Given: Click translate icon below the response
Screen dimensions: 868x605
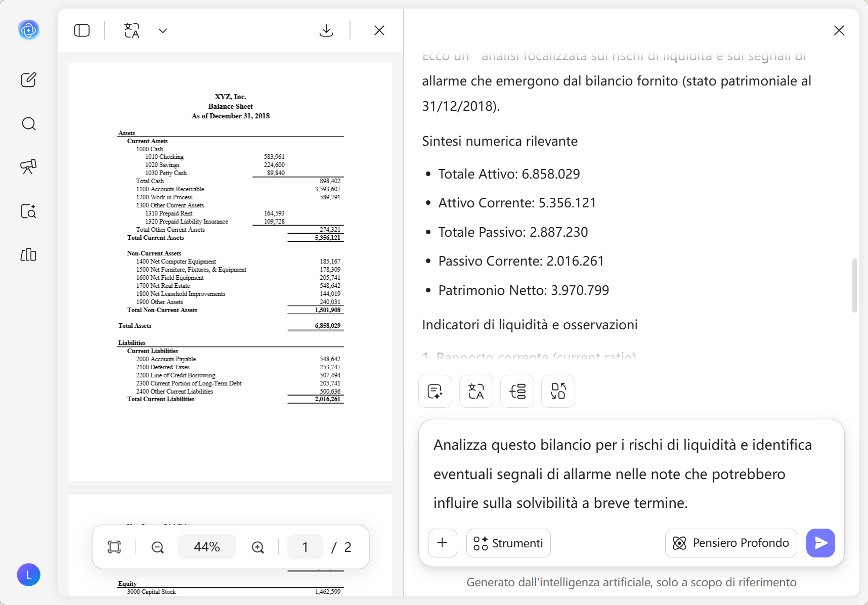Looking at the screenshot, I should (x=476, y=391).
